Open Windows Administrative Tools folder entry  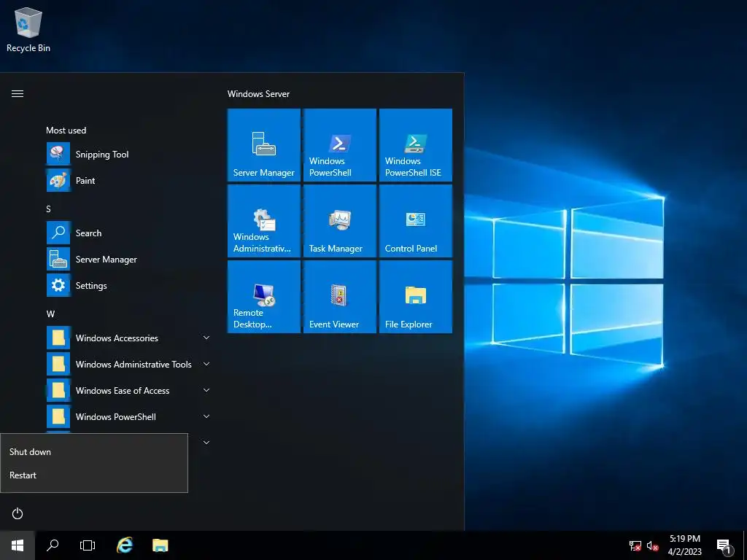click(128, 364)
